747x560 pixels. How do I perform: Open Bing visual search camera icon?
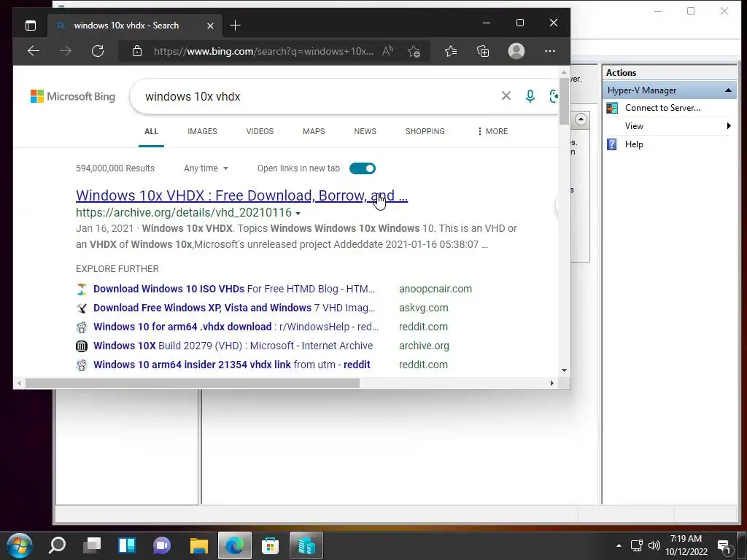(x=554, y=96)
